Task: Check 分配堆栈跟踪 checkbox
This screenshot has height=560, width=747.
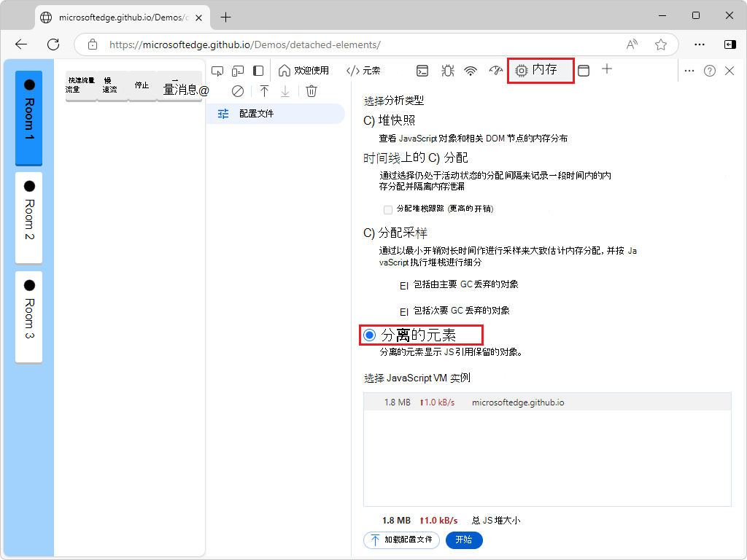Action: coord(388,209)
